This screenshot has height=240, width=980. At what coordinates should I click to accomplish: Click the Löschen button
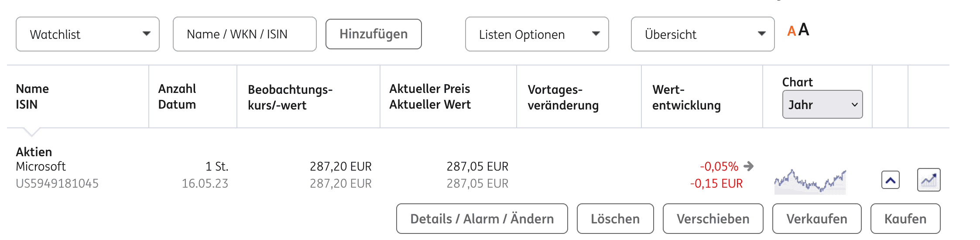615,219
